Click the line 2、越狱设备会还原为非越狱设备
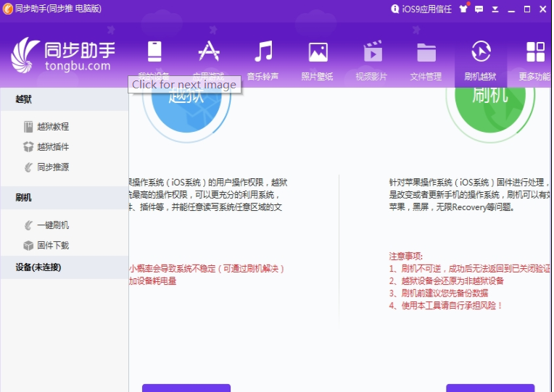The image size is (554, 392). point(447,280)
